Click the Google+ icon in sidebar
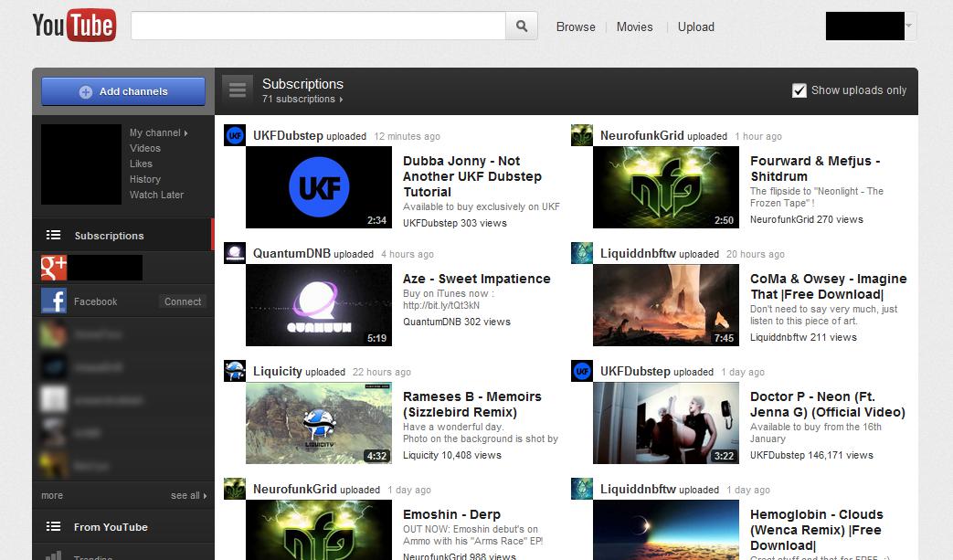The width and height of the screenshot is (953, 560). (x=54, y=268)
